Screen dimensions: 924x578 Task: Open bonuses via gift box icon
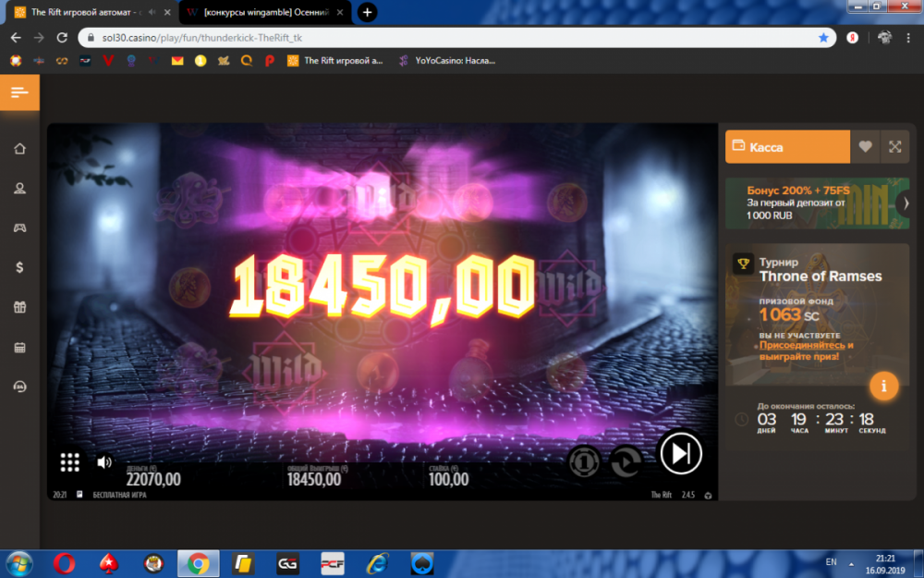point(19,307)
